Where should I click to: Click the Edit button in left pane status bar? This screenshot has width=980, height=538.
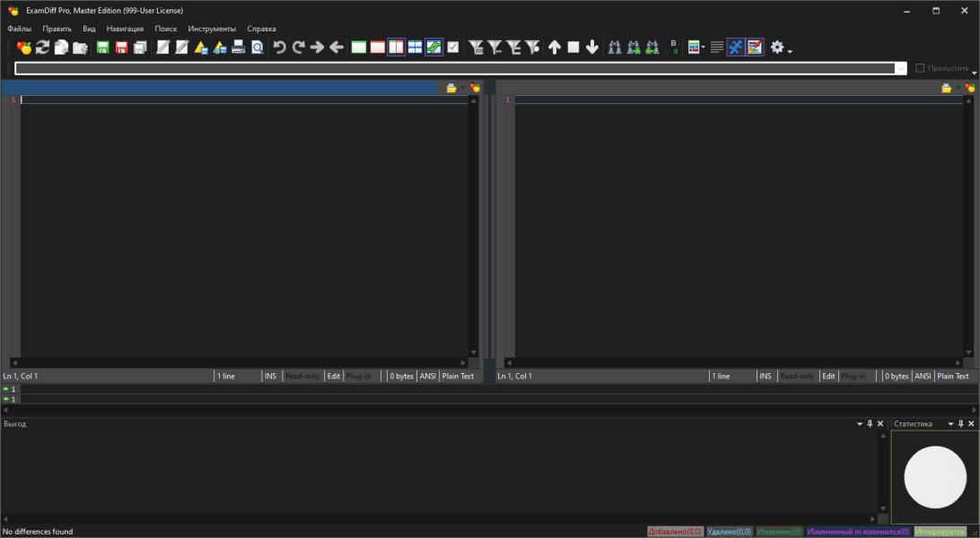click(x=334, y=376)
